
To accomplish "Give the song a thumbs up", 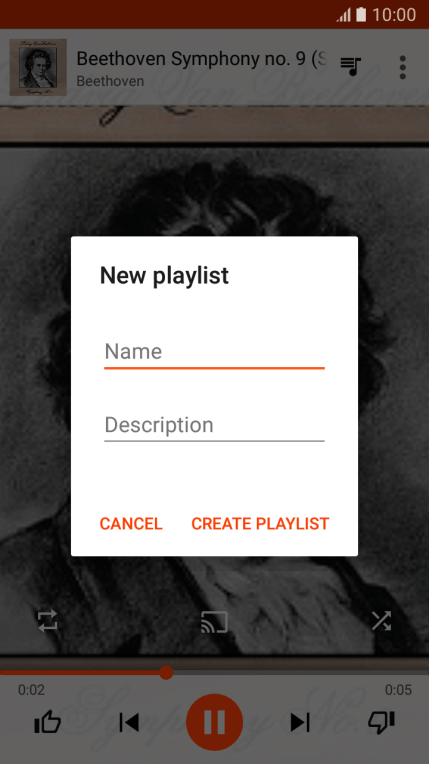I will pos(47,722).
